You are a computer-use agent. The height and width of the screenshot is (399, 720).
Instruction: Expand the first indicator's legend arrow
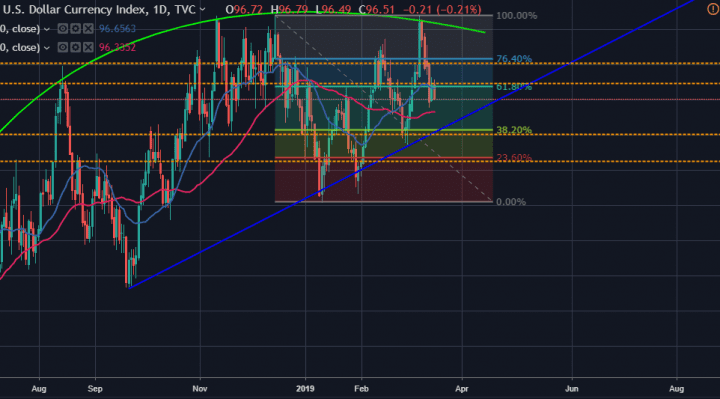coord(46,29)
